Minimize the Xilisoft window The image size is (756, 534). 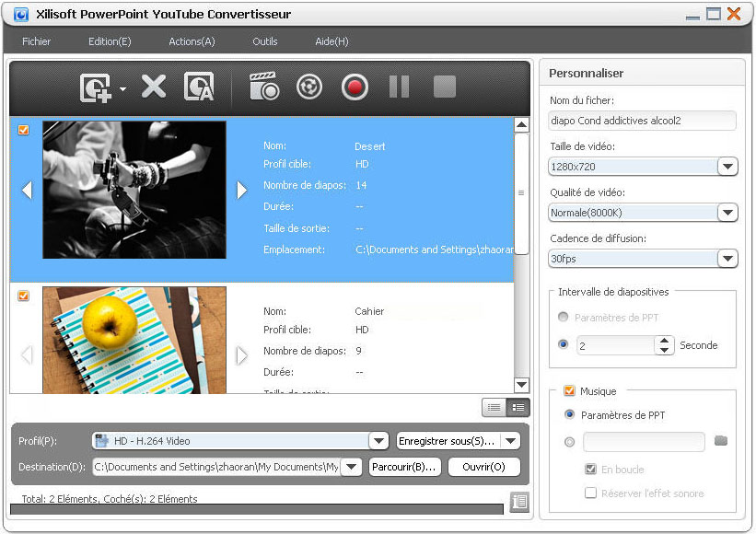coord(692,17)
